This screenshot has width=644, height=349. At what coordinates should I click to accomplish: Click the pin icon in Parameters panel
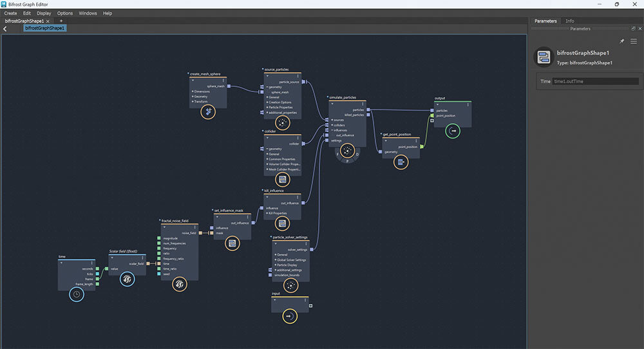[622, 41]
